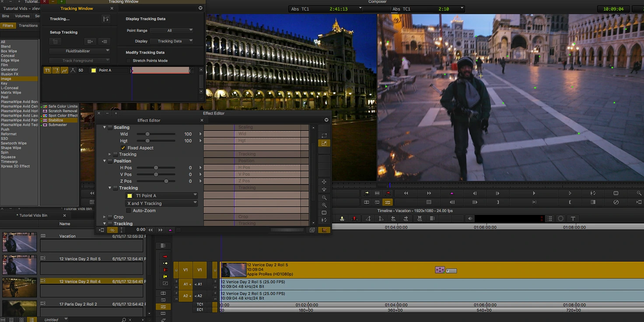644x322 pixels.
Task: Open the X and Y Tracking dropdown
Action: [161, 203]
